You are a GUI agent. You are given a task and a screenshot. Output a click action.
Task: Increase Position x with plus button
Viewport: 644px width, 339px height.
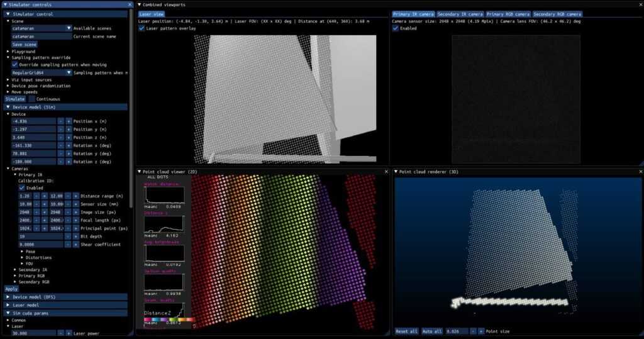click(69, 121)
